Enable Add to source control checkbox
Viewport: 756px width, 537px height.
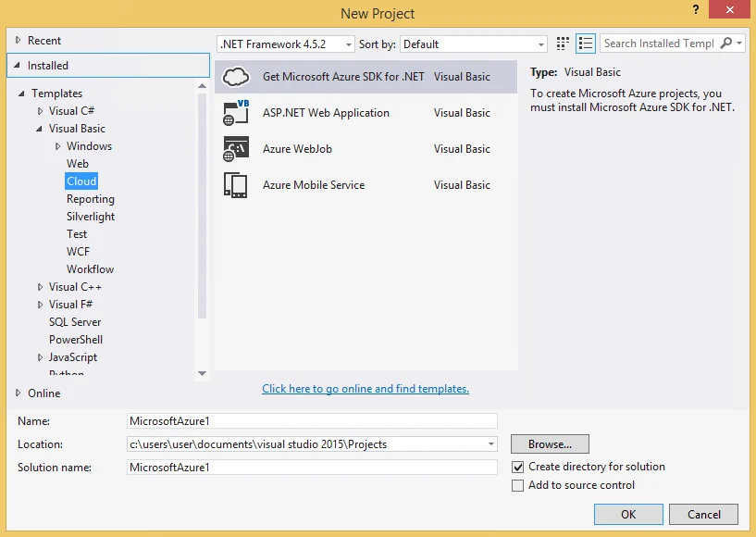click(517, 485)
